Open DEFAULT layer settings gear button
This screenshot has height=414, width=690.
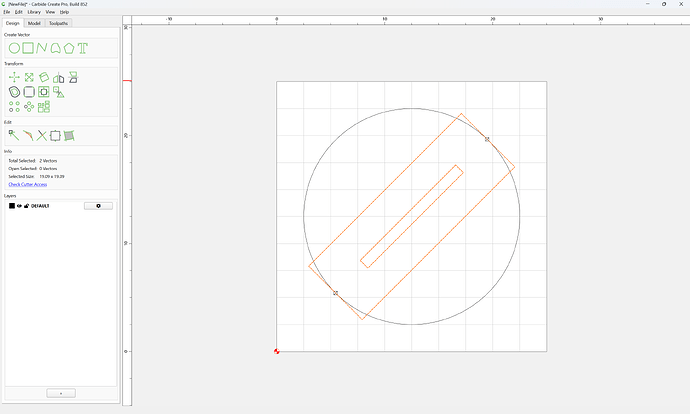(98, 206)
